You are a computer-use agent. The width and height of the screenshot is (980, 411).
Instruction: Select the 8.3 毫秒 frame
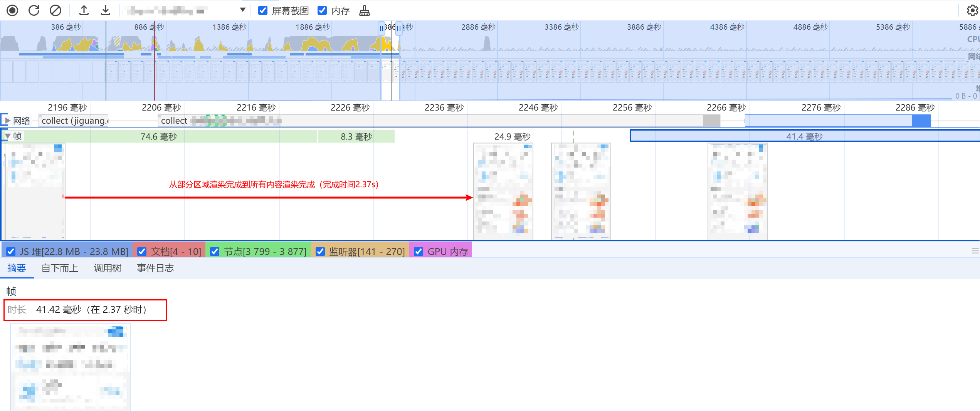[356, 137]
